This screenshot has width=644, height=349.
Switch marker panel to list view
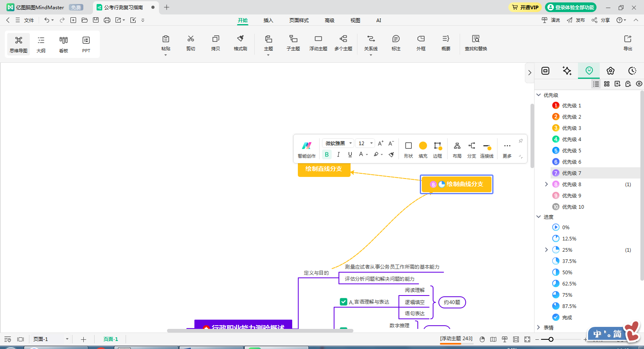[x=596, y=84]
